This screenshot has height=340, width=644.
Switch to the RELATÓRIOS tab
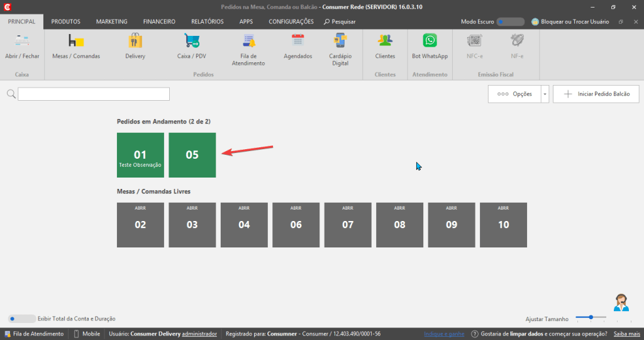[x=208, y=22]
